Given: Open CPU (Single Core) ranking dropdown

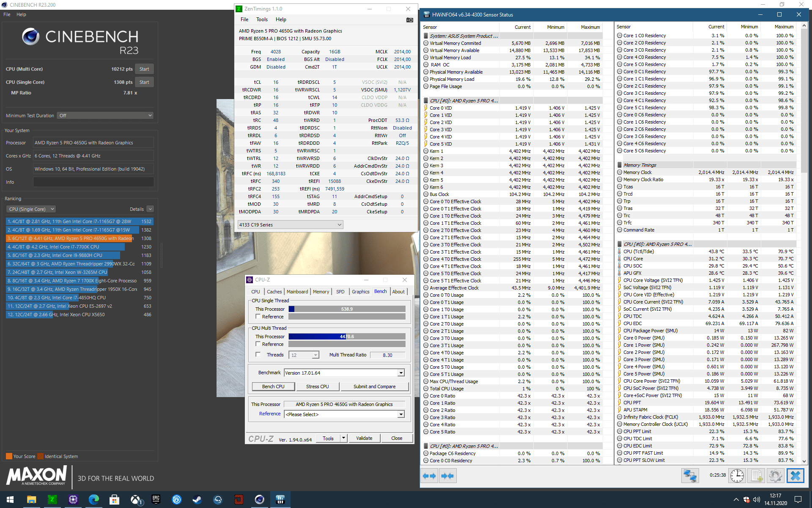Looking at the screenshot, I should pos(31,209).
